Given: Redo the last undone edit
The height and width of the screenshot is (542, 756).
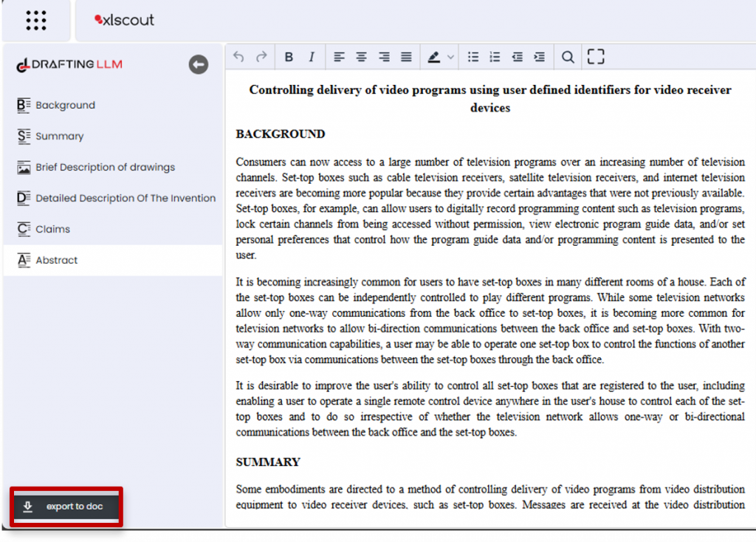Looking at the screenshot, I should click(x=261, y=57).
